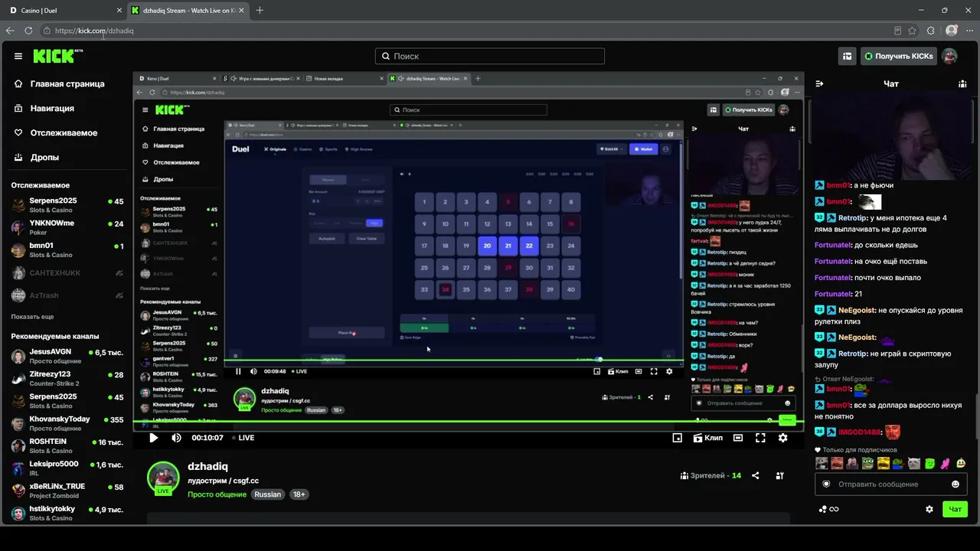Screen dimensions: 980x551
Task: Toggle theater mode in the player
Action: click(737, 438)
